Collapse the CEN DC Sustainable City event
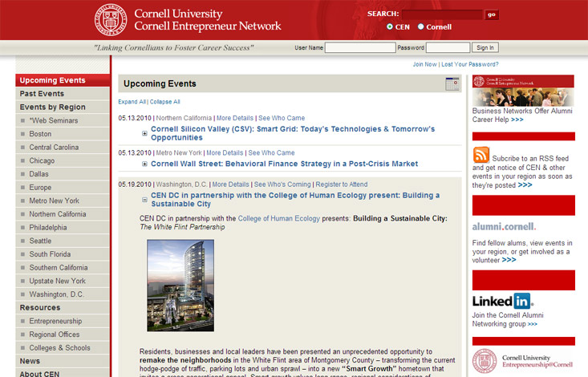Viewport: 588px width, 377px height. click(144, 200)
